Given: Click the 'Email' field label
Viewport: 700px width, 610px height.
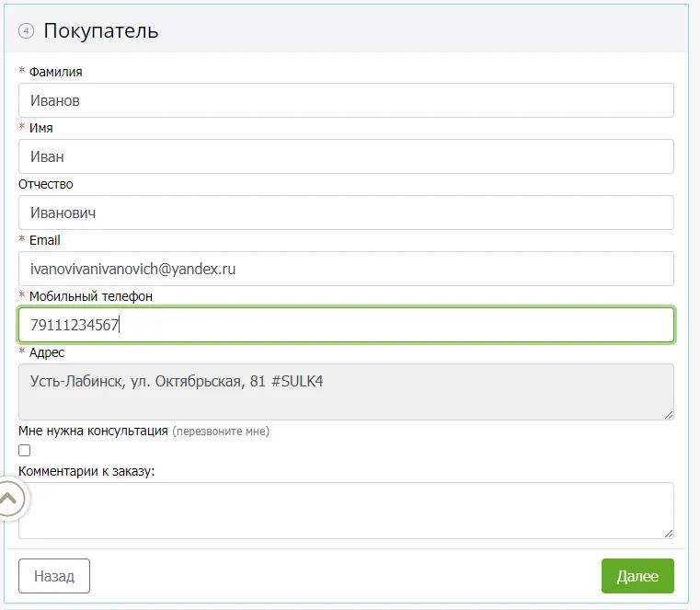Looking at the screenshot, I should coord(44,240).
